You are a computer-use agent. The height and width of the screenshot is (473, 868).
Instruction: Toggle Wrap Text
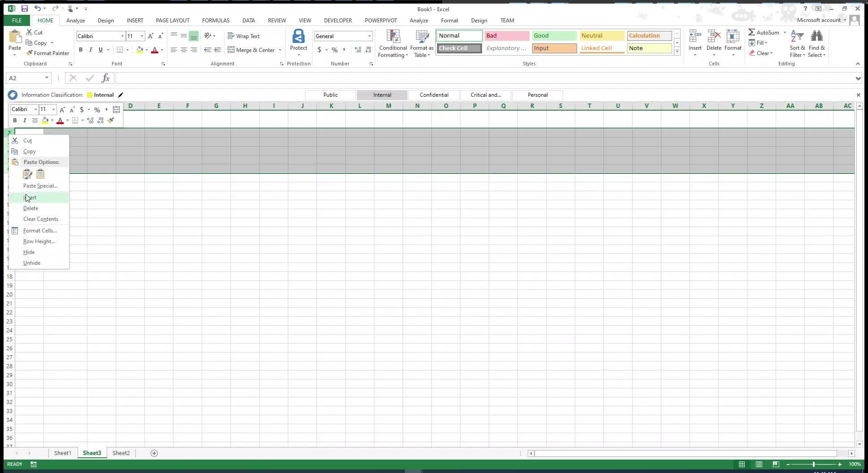tap(244, 36)
